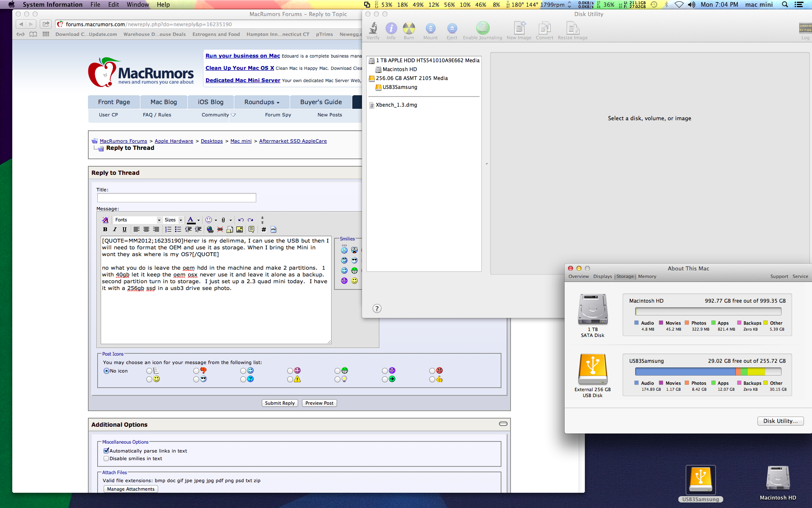The image size is (812, 508).
Task: Wrap selection in PHP tags icon
Action: 274,229
